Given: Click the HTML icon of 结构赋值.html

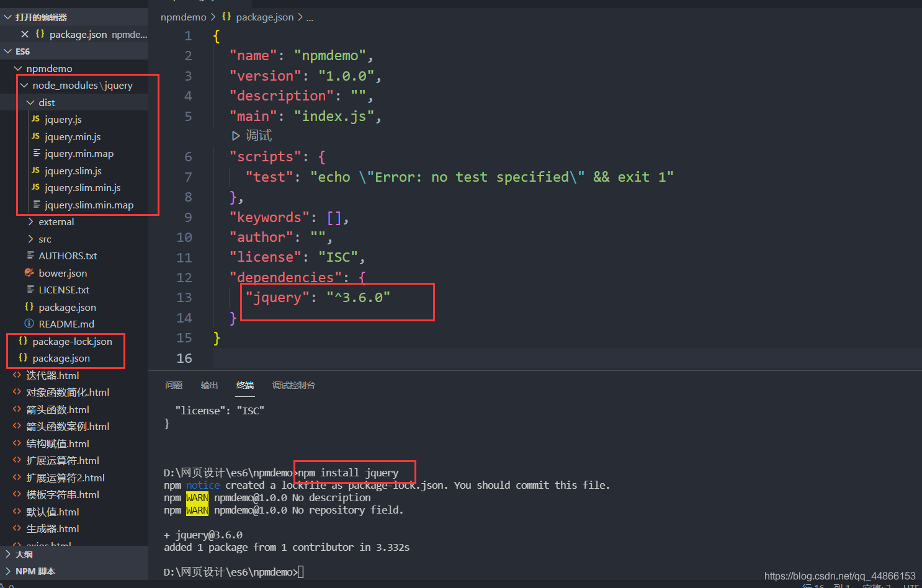Looking at the screenshot, I should tap(17, 443).
